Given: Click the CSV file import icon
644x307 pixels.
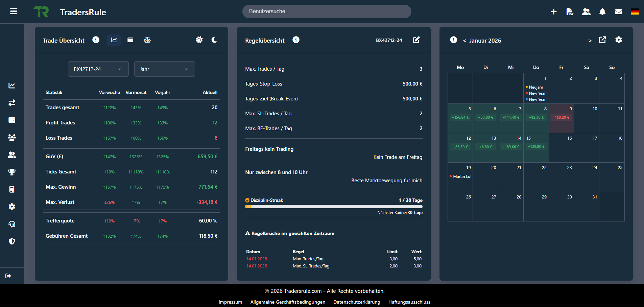Looking at the screenshot, I should [570, 12].
